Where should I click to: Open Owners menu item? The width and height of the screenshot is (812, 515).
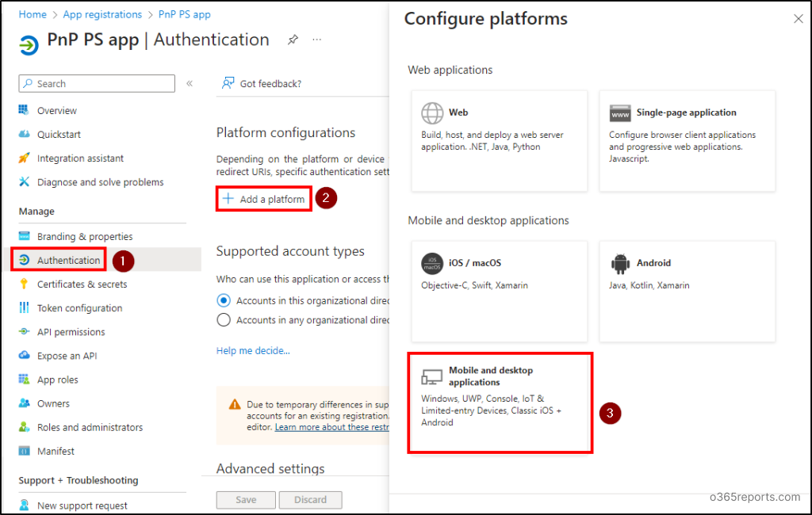click(53, 404)
